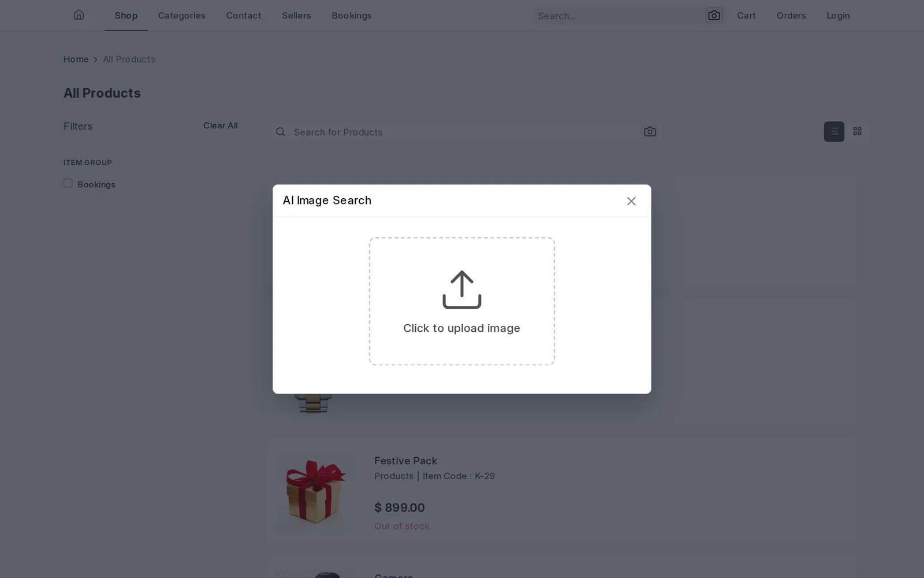Open the Categories menu item
The image size is (924, 578).
point(182,16)
